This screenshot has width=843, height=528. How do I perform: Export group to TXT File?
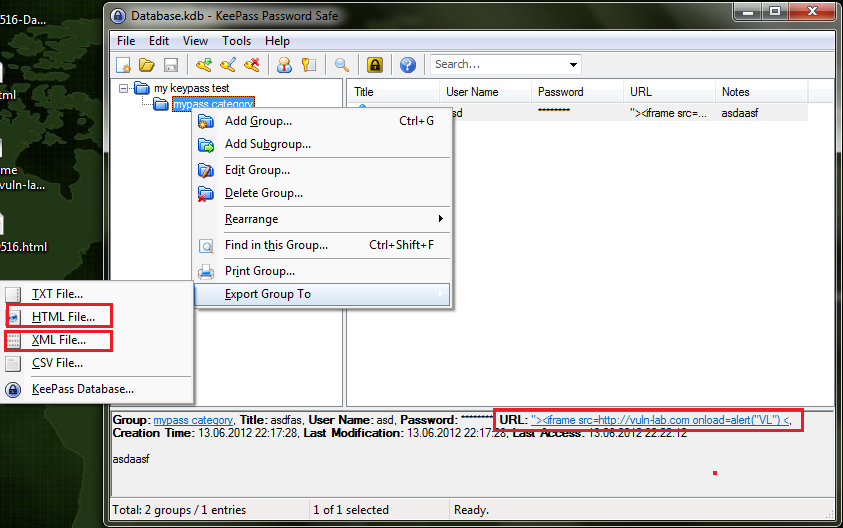97,294
